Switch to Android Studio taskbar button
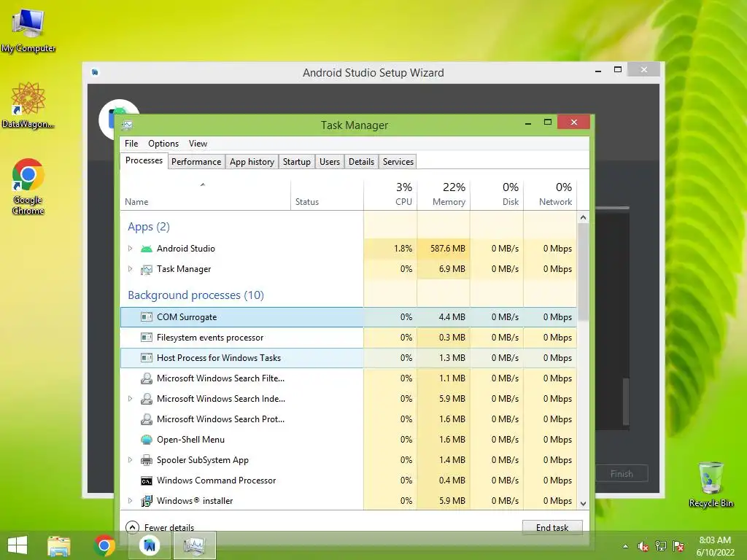The image size is (747, 560). 150,545
